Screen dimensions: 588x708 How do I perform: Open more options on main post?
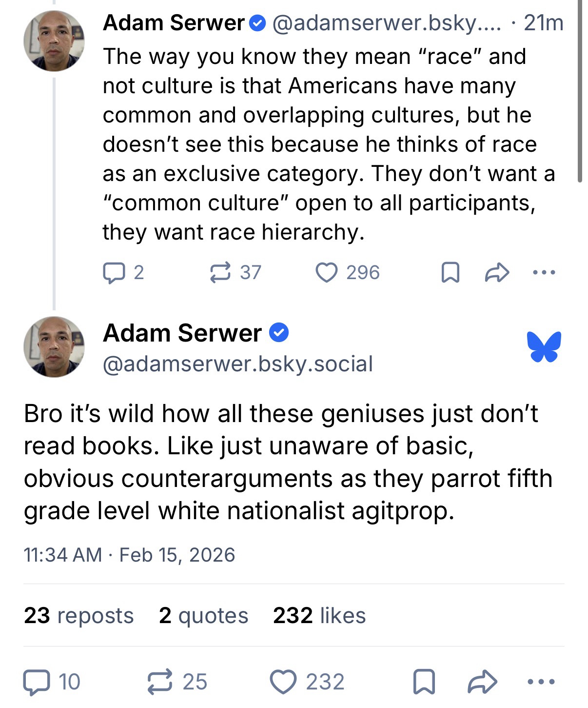[x=541, y=682]
